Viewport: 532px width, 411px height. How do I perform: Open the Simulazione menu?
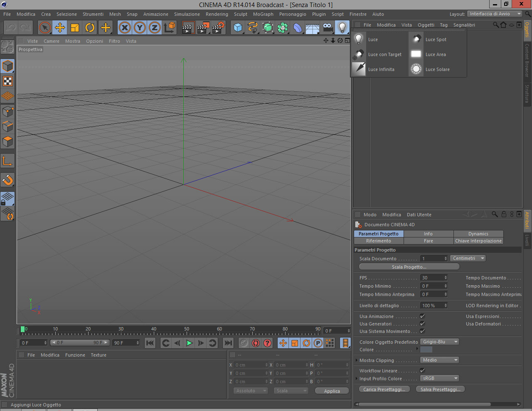(x=187, y=14)
